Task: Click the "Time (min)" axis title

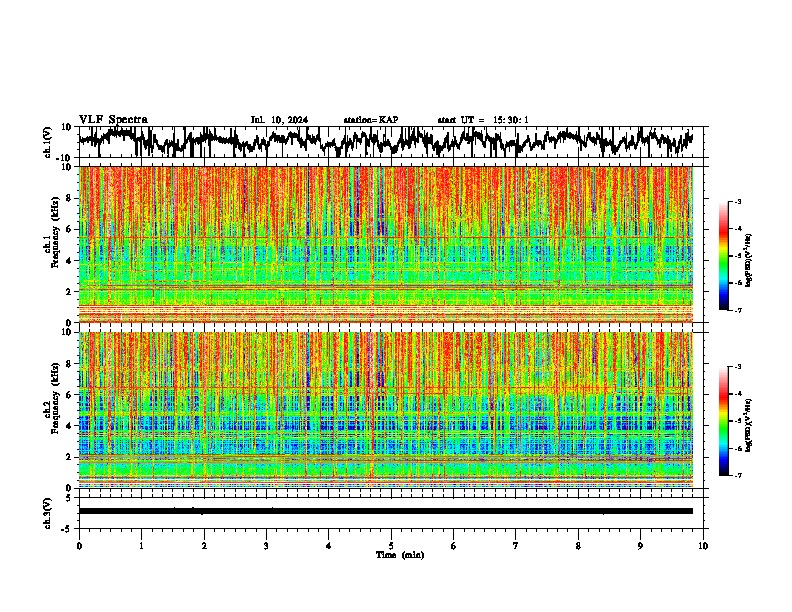Action: (400, 555)
